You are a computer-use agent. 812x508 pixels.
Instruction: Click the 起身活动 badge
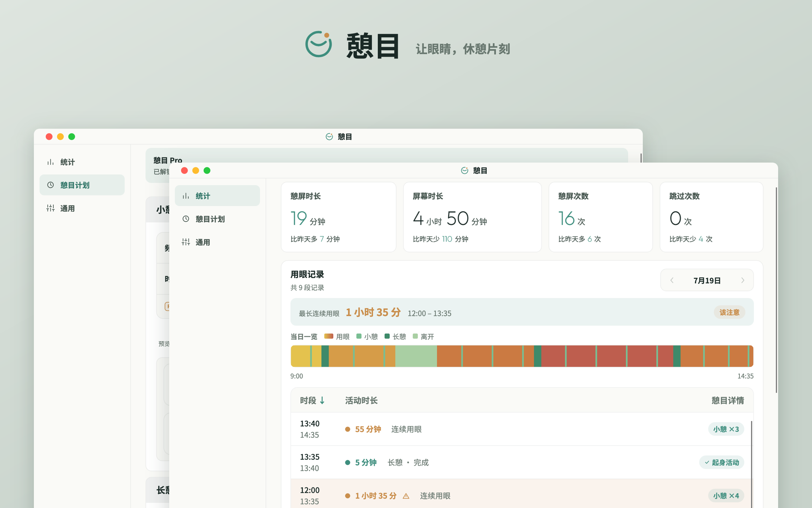pos(721,462)
